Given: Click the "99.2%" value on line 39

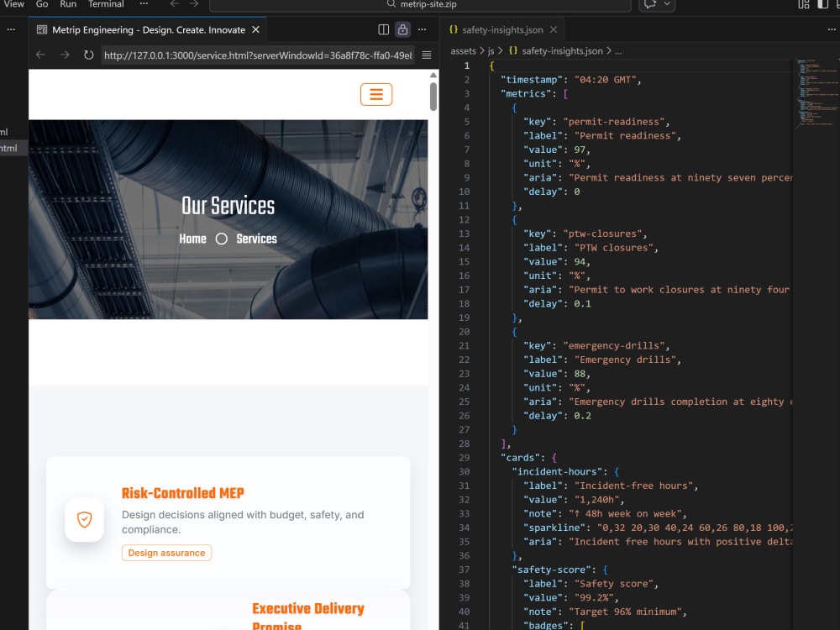Looking at the screenshot, I should pos(594,598).
